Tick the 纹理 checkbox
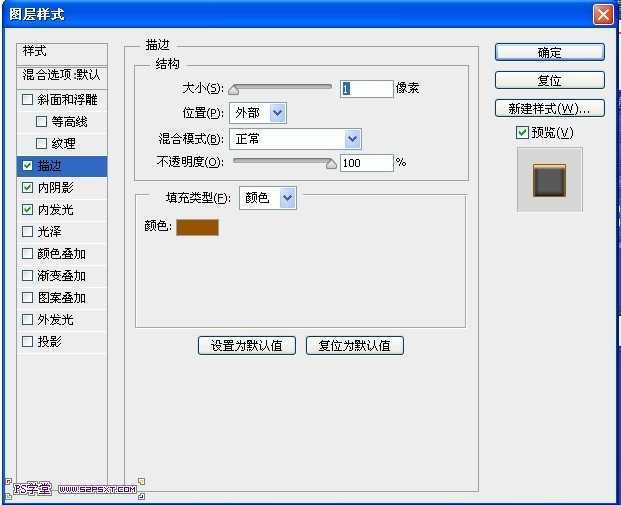Image resolution: width=621 pixels, height=505 pixels. click(x=41, y=143)
